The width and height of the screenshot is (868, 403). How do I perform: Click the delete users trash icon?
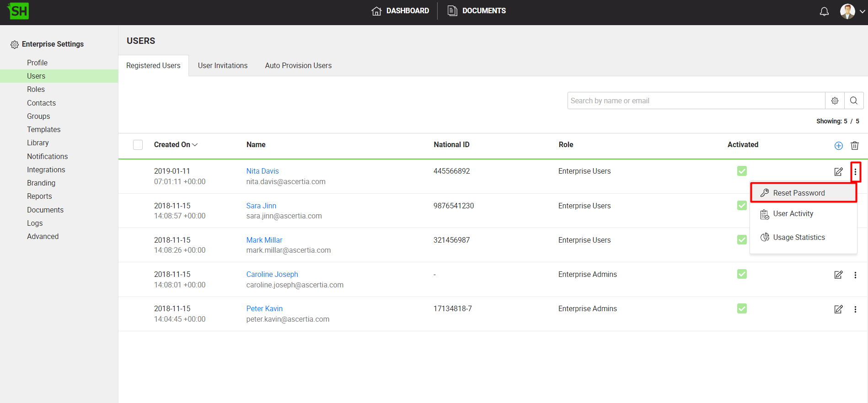coord(854,146)
